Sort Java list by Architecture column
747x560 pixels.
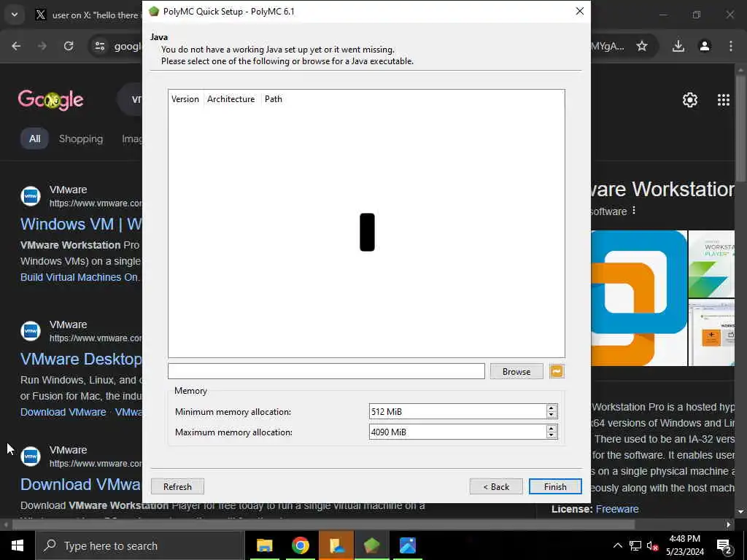pos(231,99)
